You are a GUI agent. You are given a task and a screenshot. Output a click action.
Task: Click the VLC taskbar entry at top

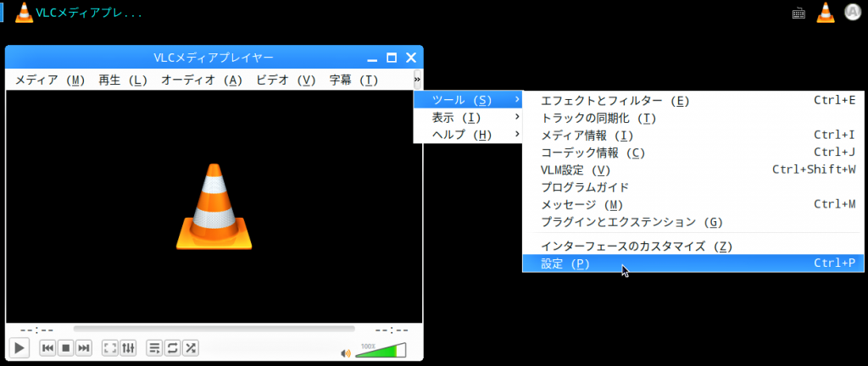click(79, 12)
